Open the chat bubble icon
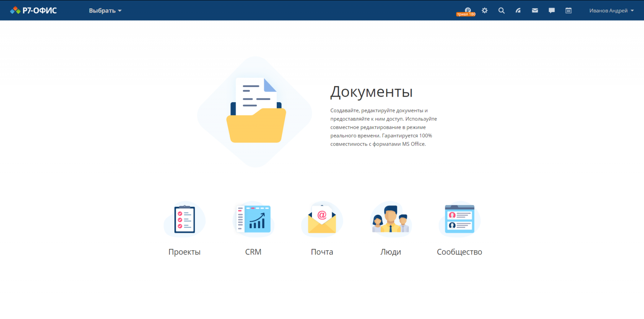 (x=552, y=10)
